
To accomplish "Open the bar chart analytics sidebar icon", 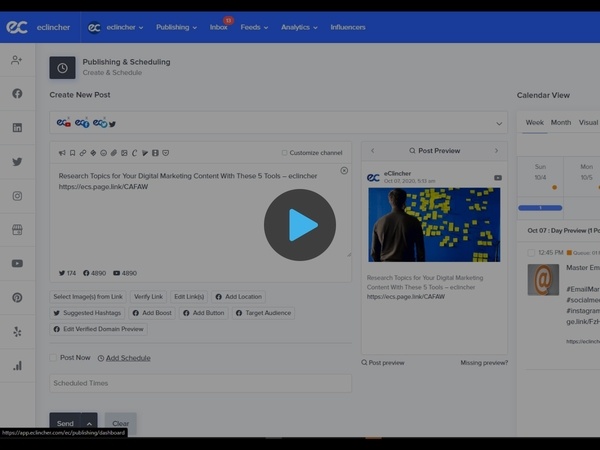I will coord(17,365).
